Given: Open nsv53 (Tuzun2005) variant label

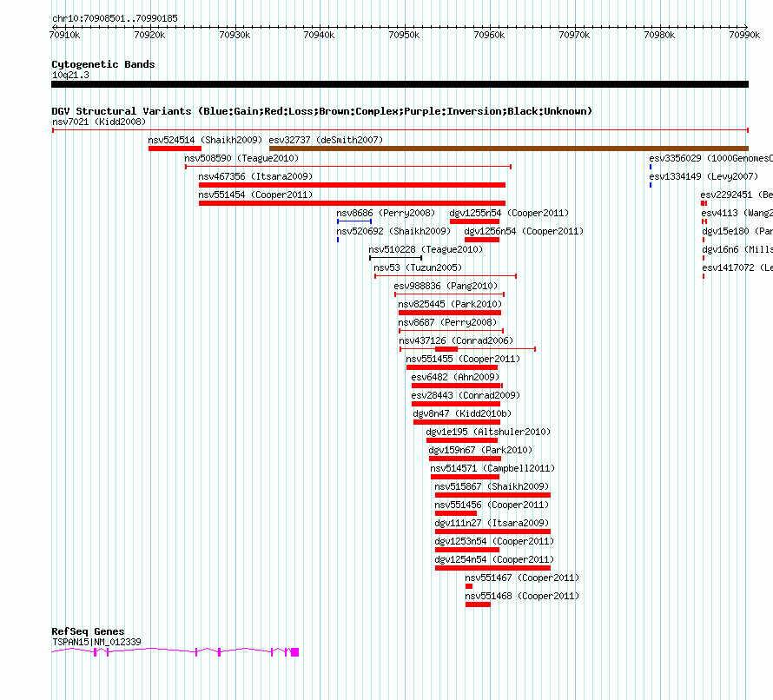Looking at the screenshot, I should pos(418,267).
